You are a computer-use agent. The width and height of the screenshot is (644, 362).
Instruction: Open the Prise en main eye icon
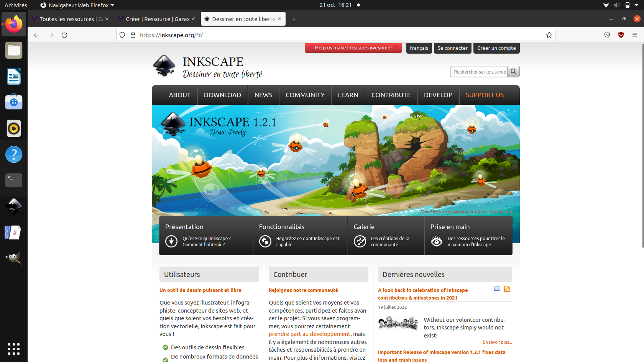(x=436, y=241)
